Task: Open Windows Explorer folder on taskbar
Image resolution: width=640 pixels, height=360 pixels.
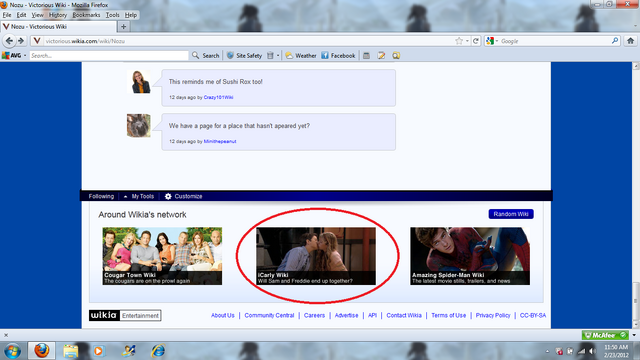Action: (x=71, y=351)
